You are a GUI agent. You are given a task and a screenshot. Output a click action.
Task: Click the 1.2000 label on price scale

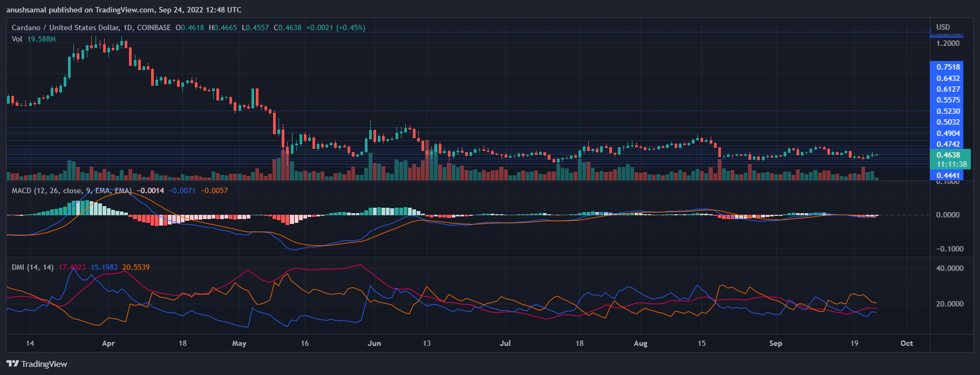(x=948, y=43)
